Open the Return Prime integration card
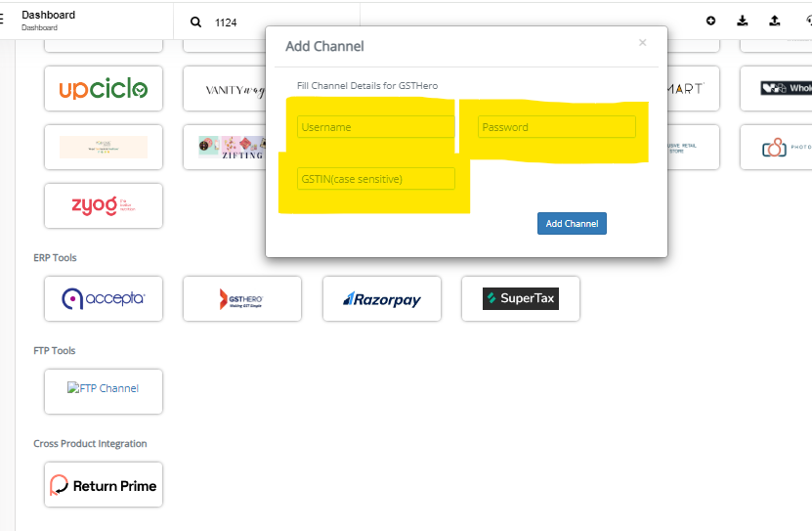812x531 pixels. 104,485
